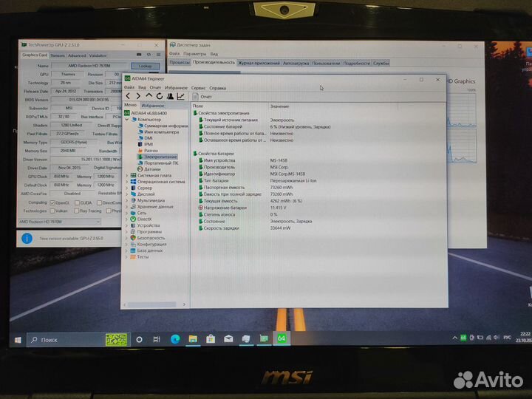
Task: Open the Файл menu in AIDA64
Action: [129, 87]
